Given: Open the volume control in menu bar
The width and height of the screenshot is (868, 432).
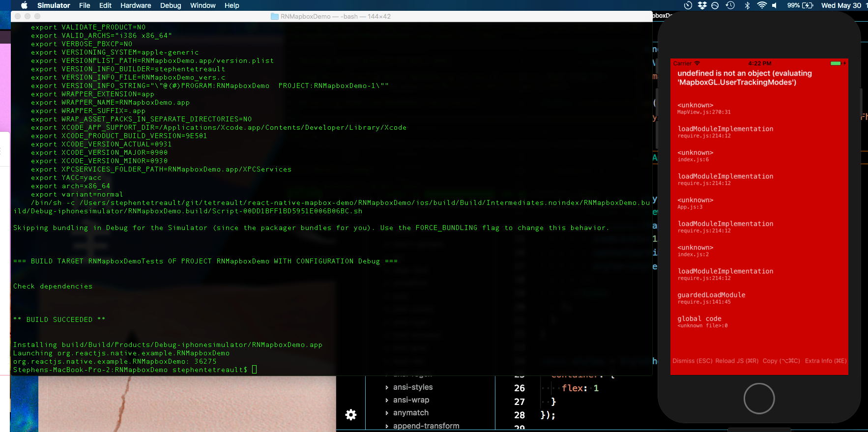Looking at the screenshot, I should click(x=775, y=5).
